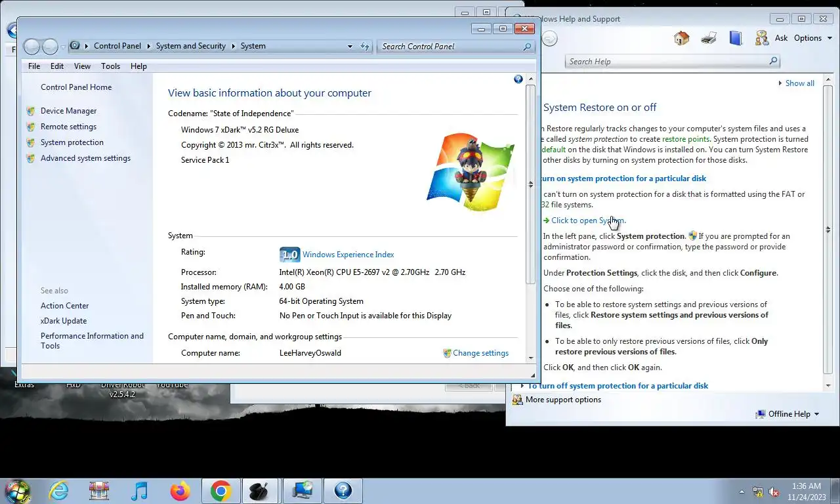The height and width of the screenshot is (504, 840).
Task: Launch Firefox from the taskbar
Action: 180,491
